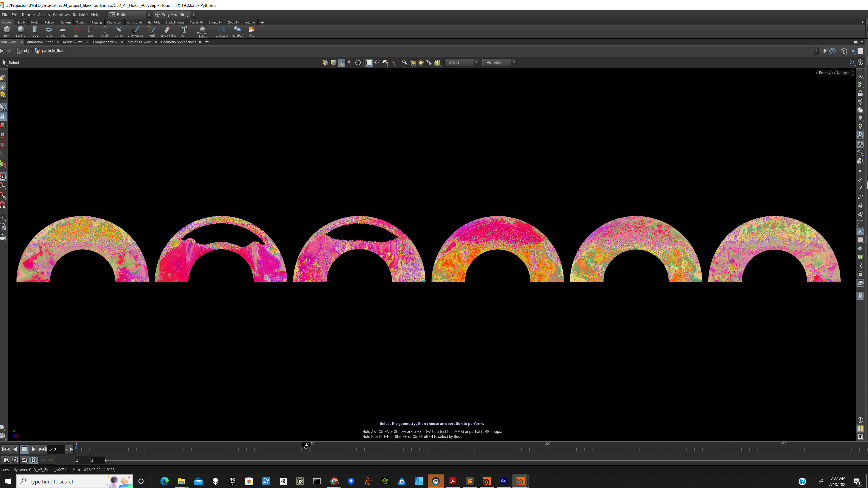Open the Terrain FX shelf tab
This screenshot has width=868, height=488.
(196, 22)
